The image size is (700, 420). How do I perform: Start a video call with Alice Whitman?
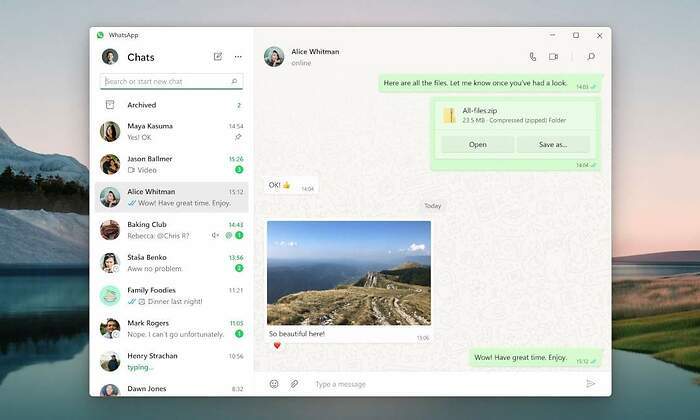point(554,57)
